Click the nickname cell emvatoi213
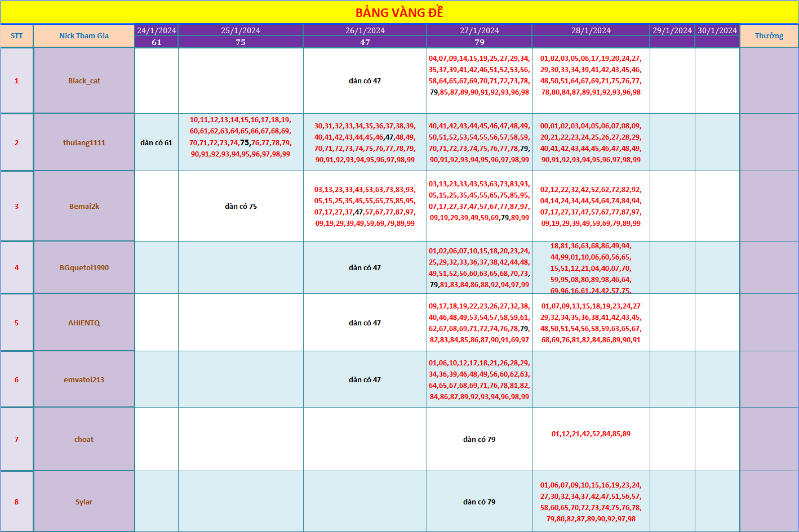This screenshot has width=799, height=532. pos(84,379)
